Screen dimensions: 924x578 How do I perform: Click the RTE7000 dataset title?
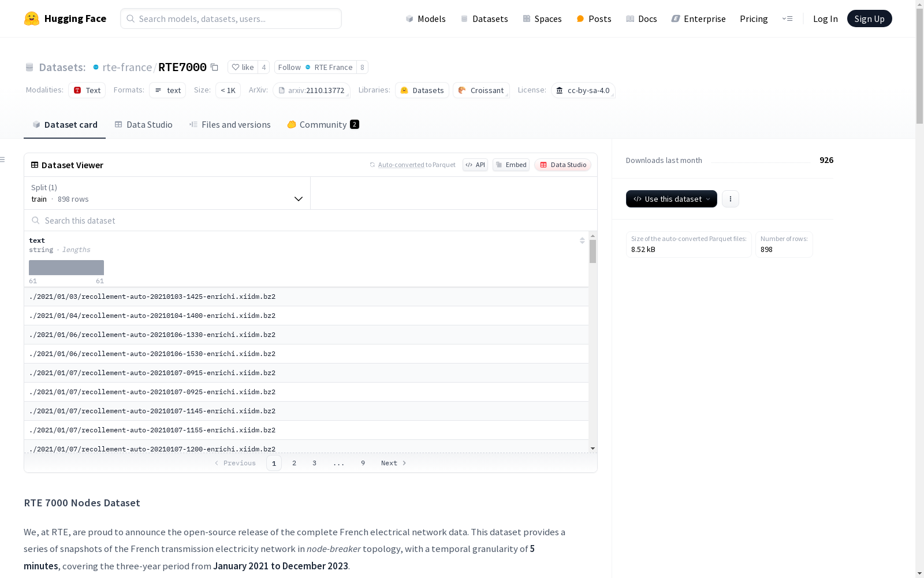pos(182,67)
